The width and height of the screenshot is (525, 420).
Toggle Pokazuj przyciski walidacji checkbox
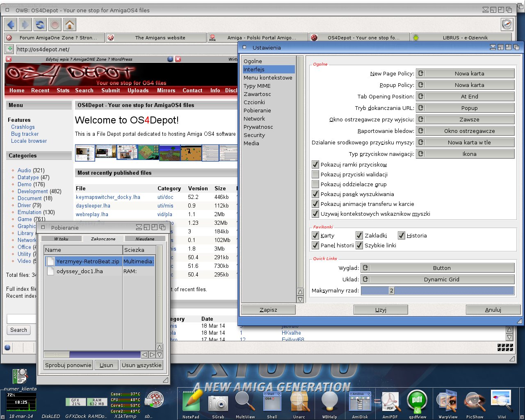(x=315, y=174)
